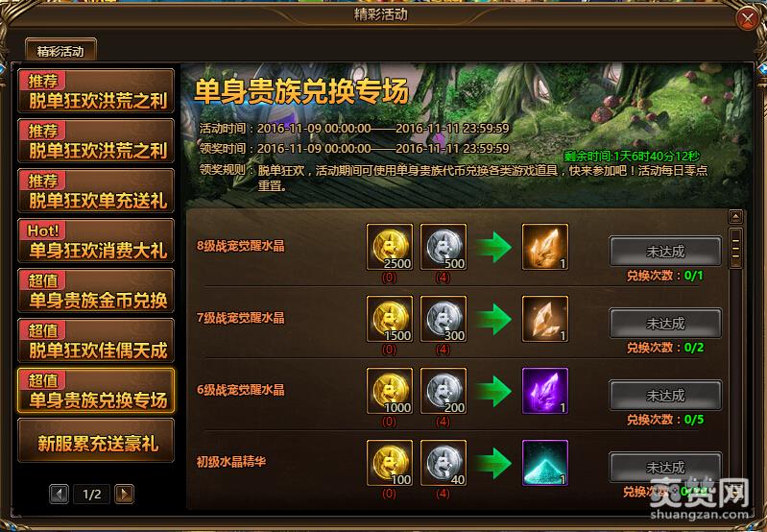Click silver coin 500 icon in first row
This screenshot has width=767, height=532.
443,247
